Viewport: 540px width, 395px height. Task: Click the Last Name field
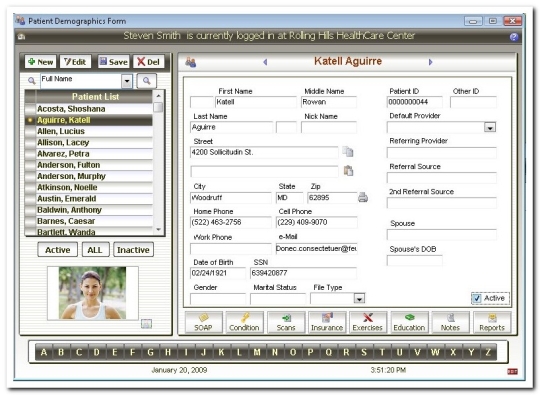pos(231,127)
